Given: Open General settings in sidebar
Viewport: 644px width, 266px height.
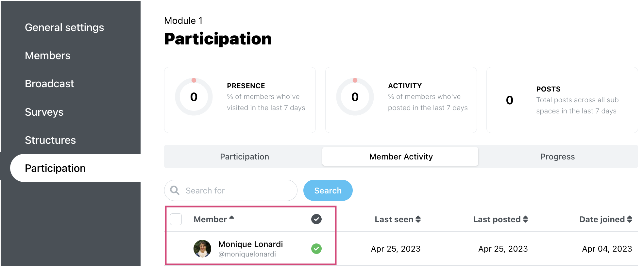Looking at the screenshot, I should (x=64, y=27).
